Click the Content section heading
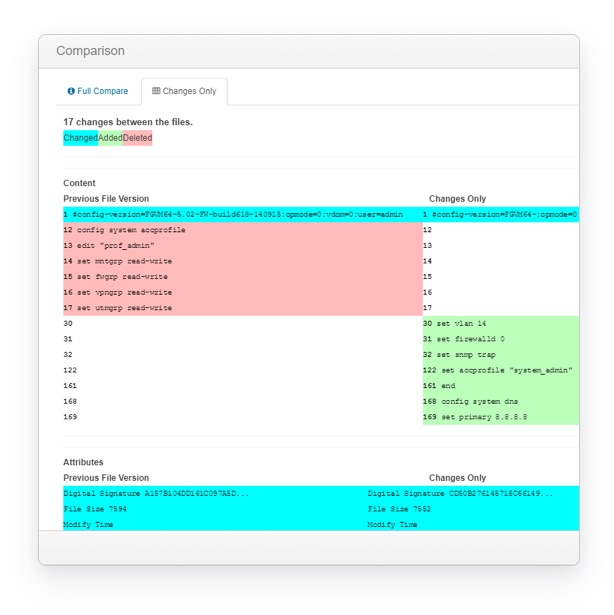 (x=79, y=183)
